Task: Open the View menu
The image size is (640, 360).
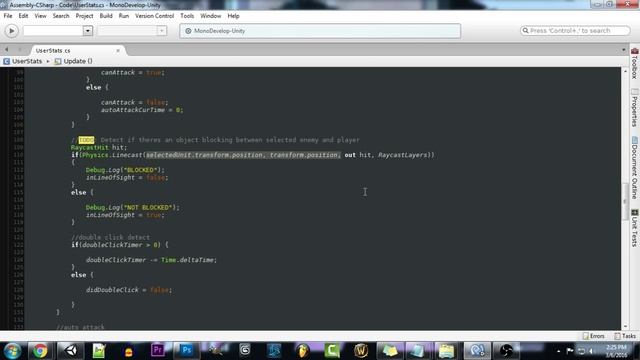Action: 40,16
